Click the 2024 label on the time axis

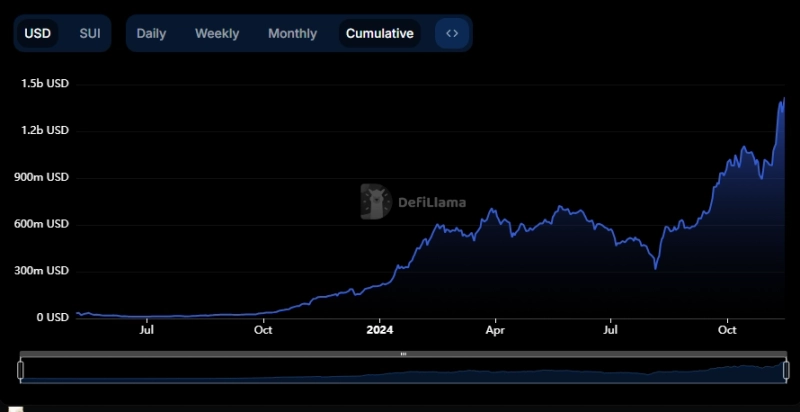[x=380, y=329]
